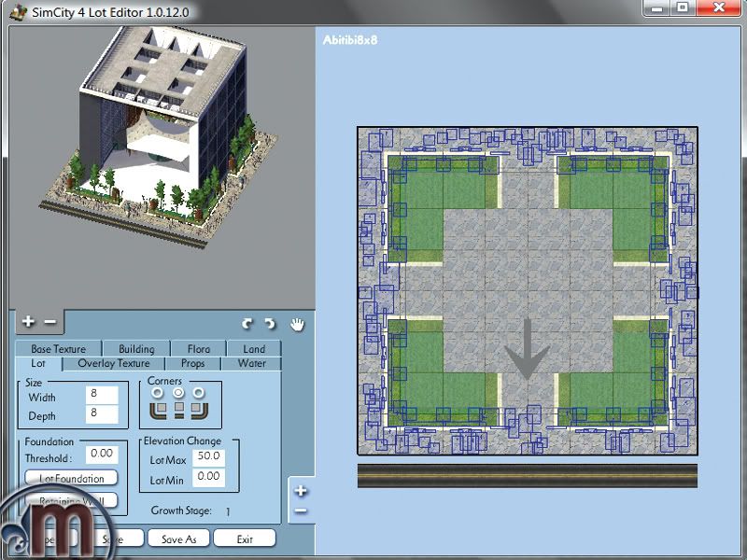747x560 pixels.
Task: Go to the Overlay Texture tab
Action: pyautogui.click(x=114, y=363)
